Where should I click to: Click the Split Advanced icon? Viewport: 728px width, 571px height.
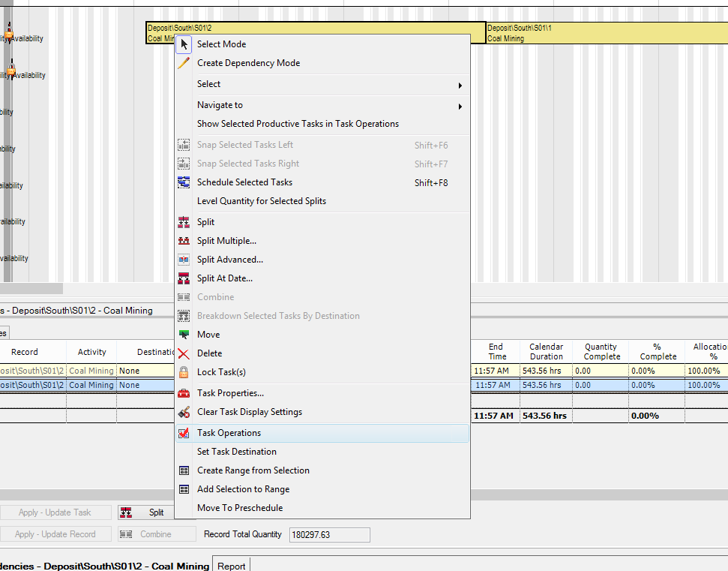click(184, 259)
